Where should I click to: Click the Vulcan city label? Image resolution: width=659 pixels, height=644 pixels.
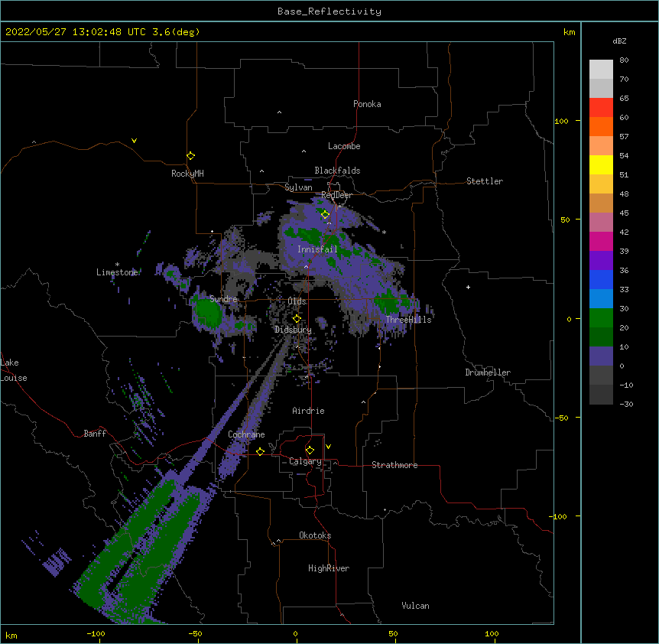(415, 606)
